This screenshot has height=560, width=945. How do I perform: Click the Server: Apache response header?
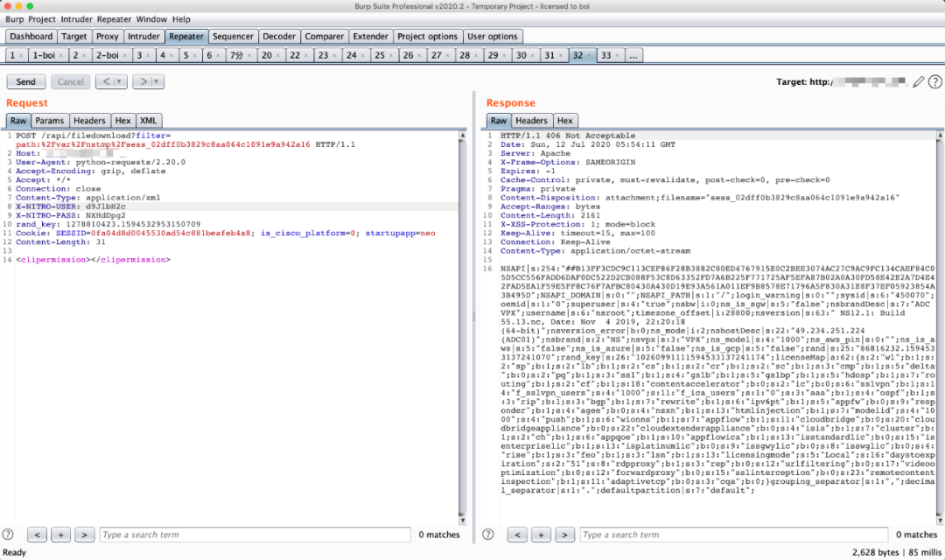click(535, 153)
